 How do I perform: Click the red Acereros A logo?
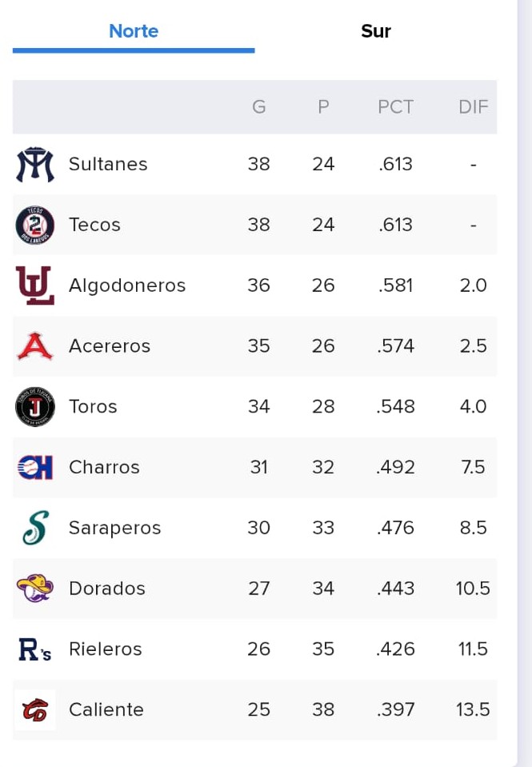34,346
